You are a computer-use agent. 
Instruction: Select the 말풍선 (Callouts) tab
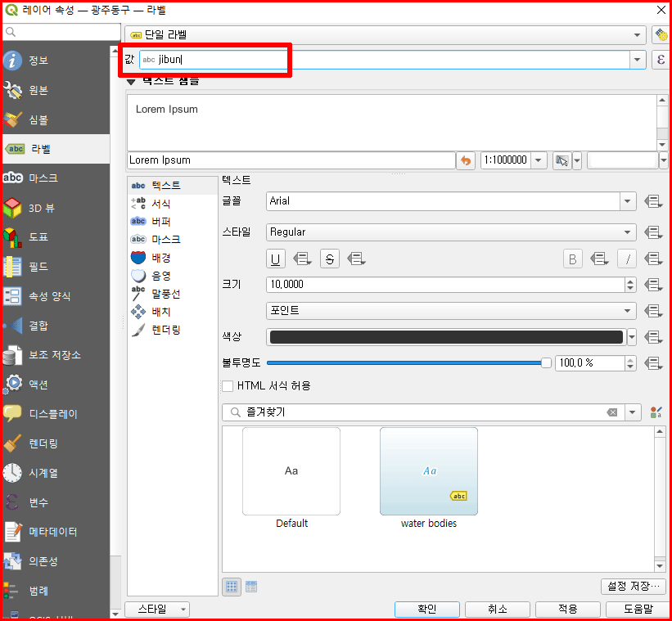pyautogui.click(x=172, y=294)
